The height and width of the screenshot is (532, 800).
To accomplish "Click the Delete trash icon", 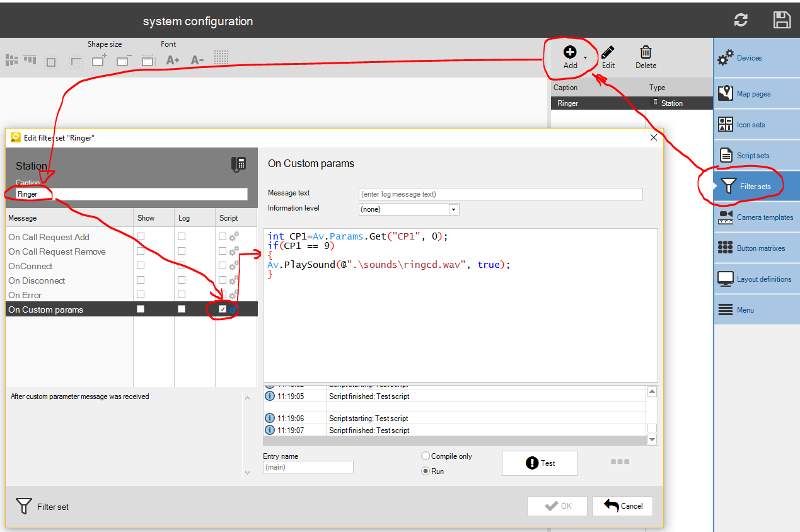I will click(646, 53).
